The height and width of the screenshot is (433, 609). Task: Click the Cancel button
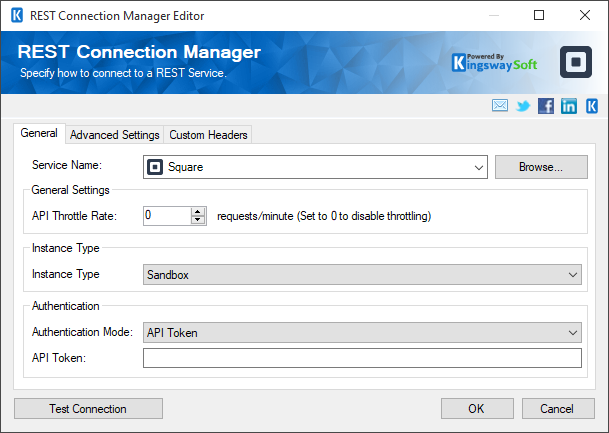558,409
